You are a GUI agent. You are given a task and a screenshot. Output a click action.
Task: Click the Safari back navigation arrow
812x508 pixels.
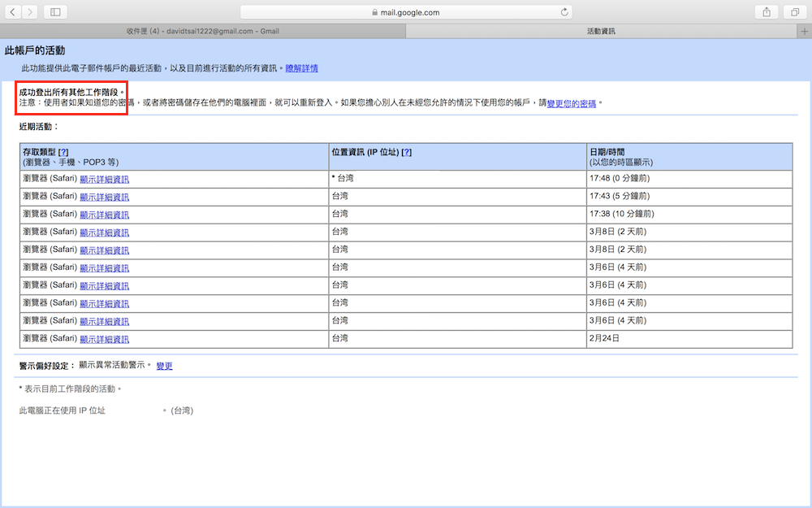click(x=13, y=12)
